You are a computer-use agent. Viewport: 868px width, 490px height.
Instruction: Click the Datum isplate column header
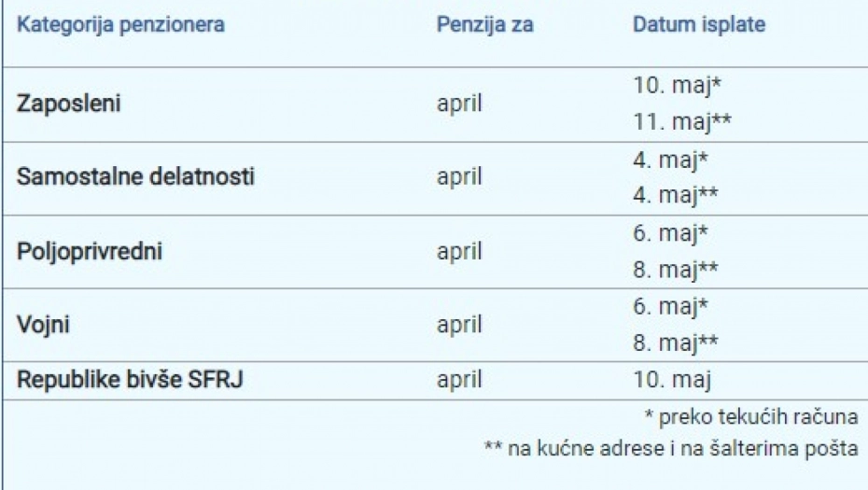698,25
